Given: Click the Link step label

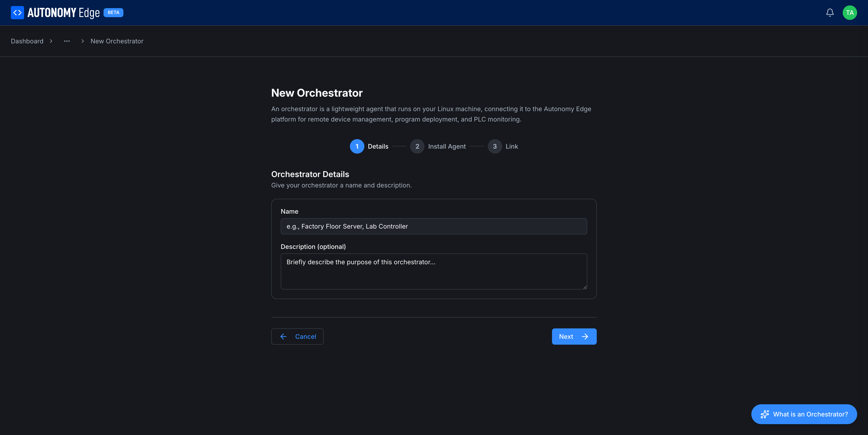Looking at the screenshot, I should (x=512, y=146).
